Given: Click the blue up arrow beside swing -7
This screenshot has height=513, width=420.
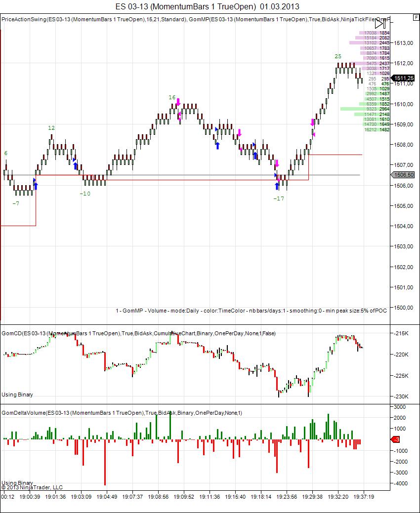Looking at the screenshot, I should [36, 186].
